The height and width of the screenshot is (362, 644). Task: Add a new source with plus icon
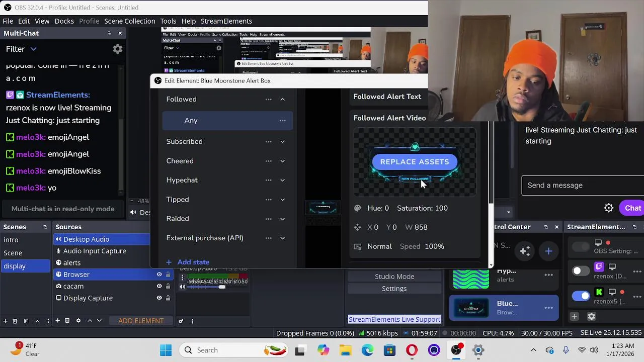pos(57,321)
